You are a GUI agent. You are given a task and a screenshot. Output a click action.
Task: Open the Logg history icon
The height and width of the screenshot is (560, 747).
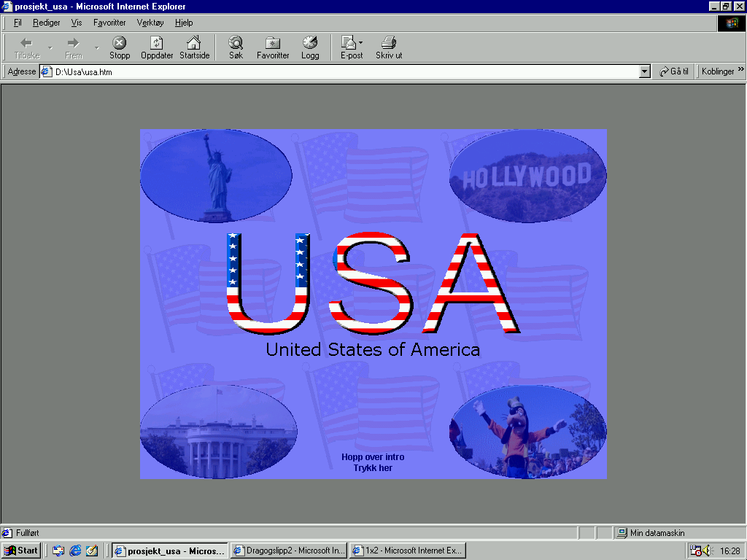click(x=310, y=43)
